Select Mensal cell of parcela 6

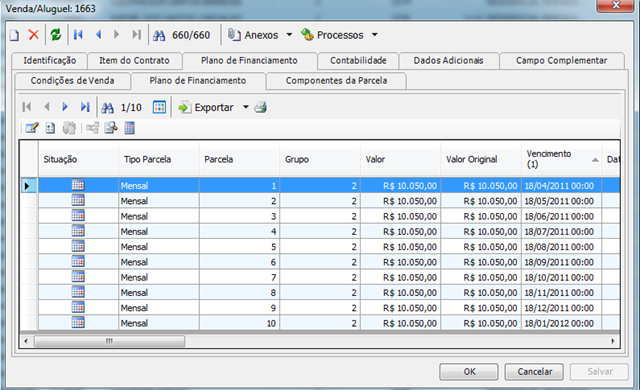pyautogui.click(x=159, y=262)
